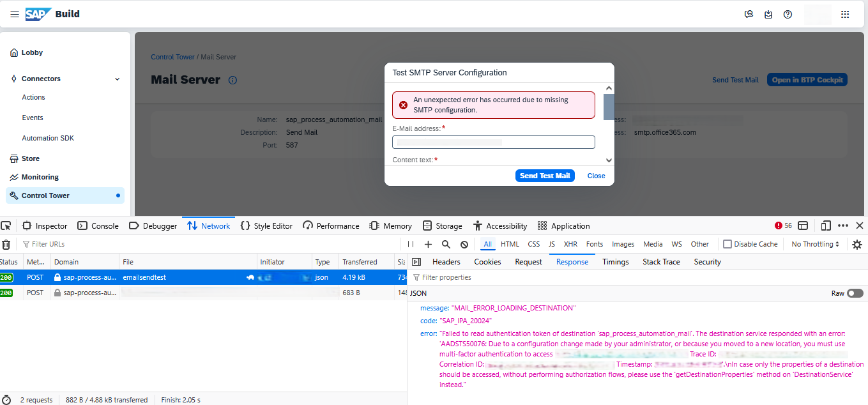This screenshot has height=405, width=868.
Task: Collapse the Connectors section chevron
Action: [x=117, y=79]
